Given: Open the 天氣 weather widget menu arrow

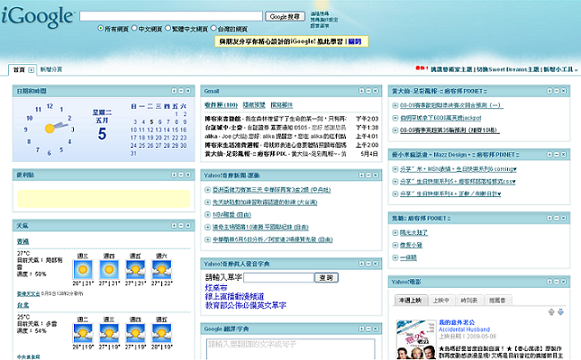Looking at the screenshot, I should pos(174,226).
